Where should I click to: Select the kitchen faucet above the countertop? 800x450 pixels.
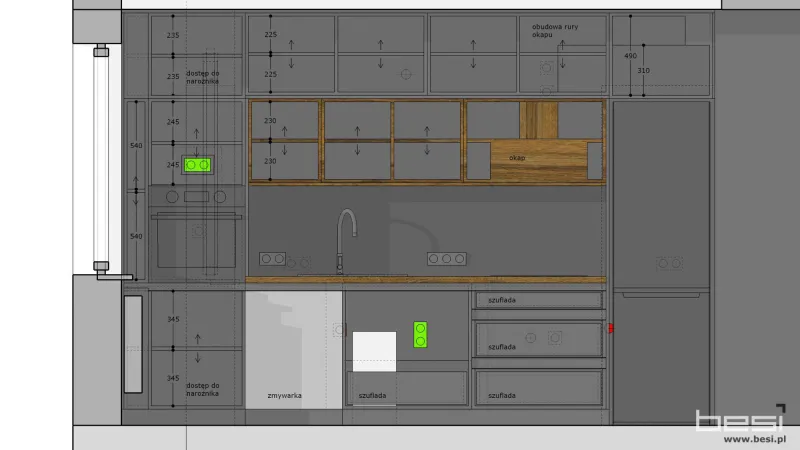tap(345, 242)
